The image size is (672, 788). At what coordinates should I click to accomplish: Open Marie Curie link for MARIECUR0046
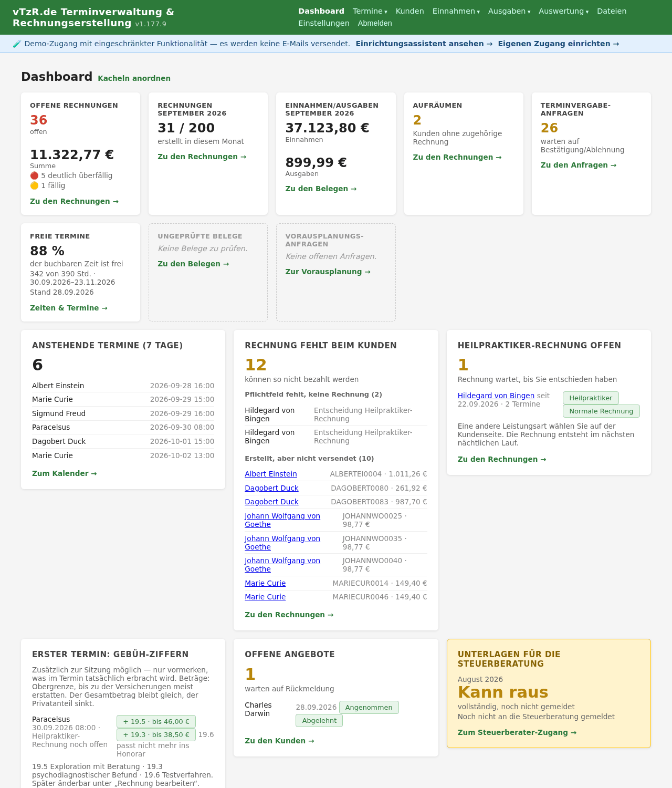coord(265,597)
